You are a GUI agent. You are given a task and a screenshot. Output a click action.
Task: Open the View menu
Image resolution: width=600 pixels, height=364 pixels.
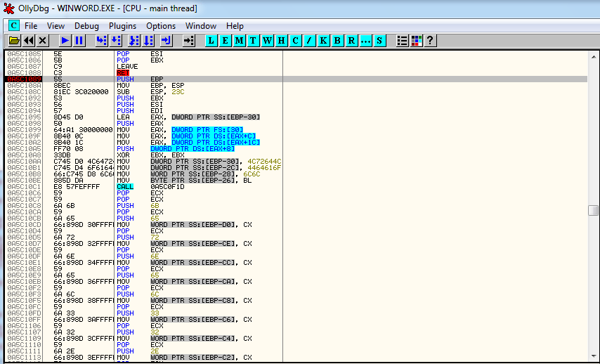(56, 26)
